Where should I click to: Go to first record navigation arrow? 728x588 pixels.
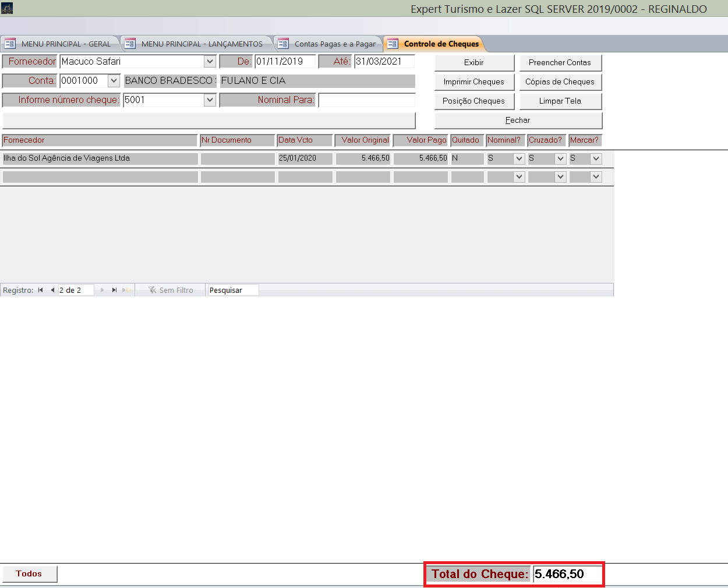(40, 290)
